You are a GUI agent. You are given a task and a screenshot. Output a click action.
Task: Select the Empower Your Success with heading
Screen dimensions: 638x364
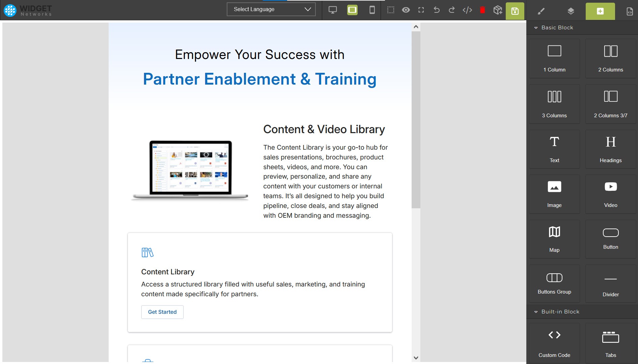coord(260,55)
